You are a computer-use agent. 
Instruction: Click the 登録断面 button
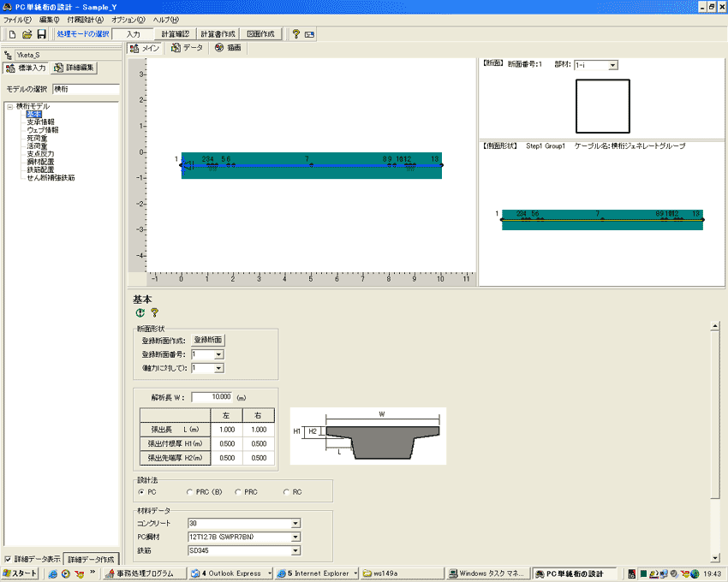pyautogui.click(x=208, y=340)
